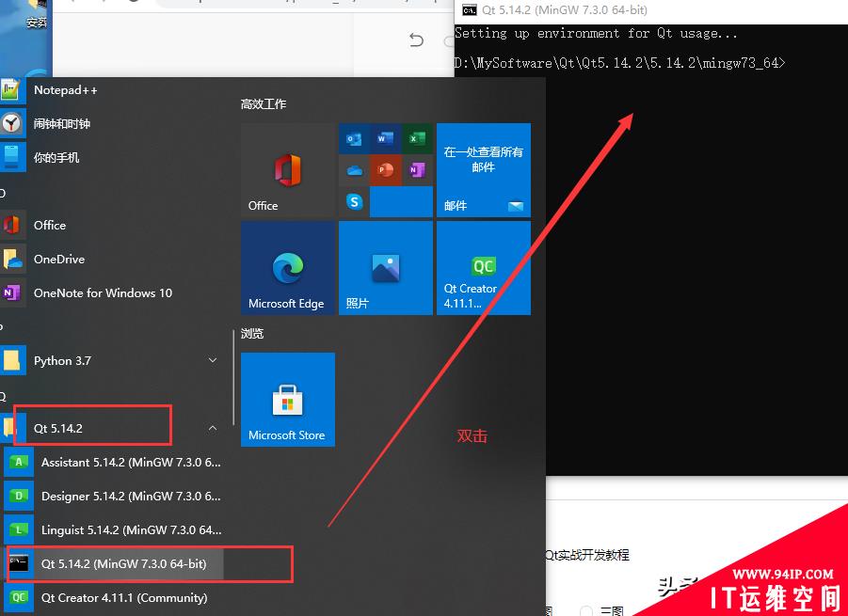
Task: Open the Microsoft Store tile
Action: [x=288, y=400]
